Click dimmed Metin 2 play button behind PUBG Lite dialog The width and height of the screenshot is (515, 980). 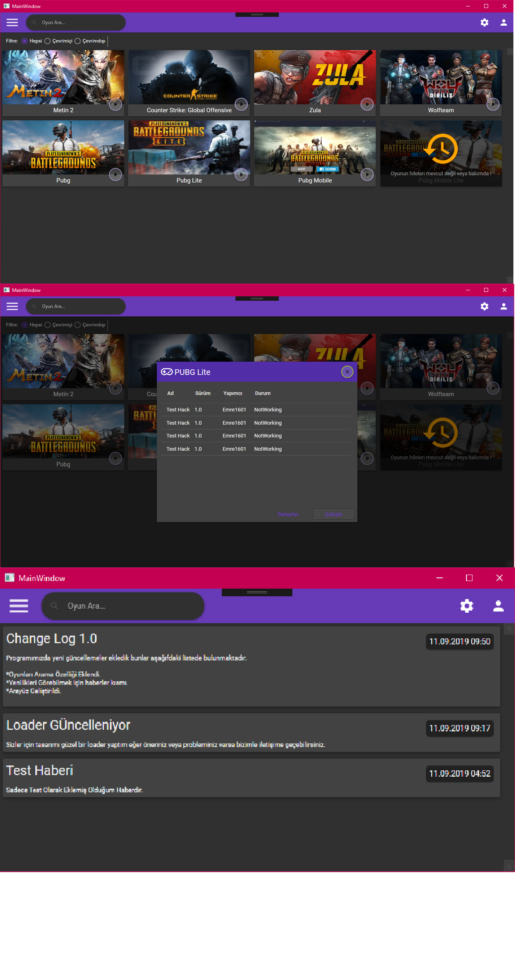[116, 388]
